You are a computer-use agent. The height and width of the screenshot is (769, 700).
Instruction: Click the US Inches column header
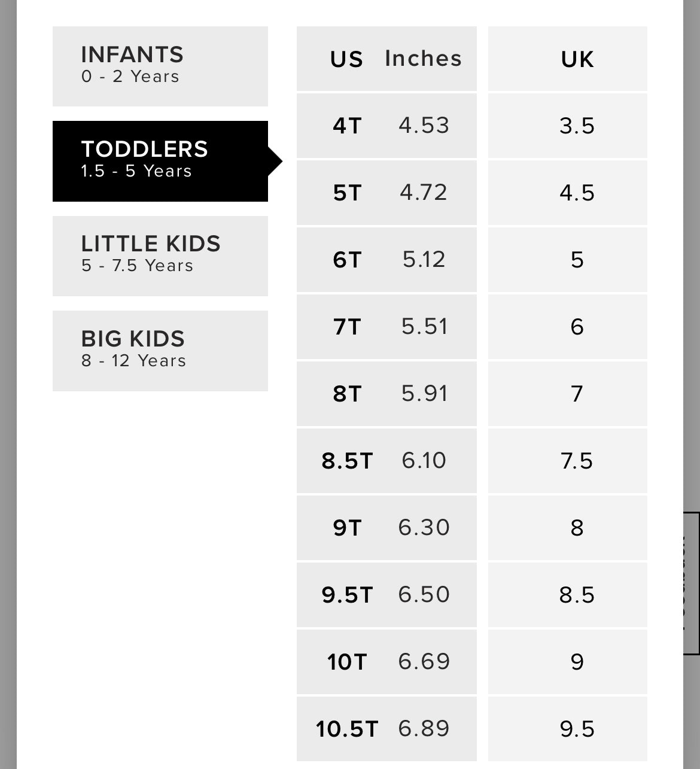click(x=386, y=59)
